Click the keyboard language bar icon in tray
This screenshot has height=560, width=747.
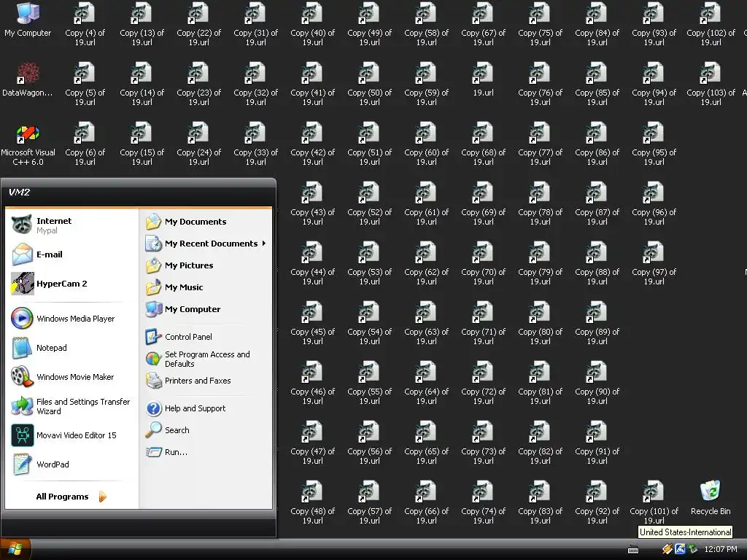633,550
